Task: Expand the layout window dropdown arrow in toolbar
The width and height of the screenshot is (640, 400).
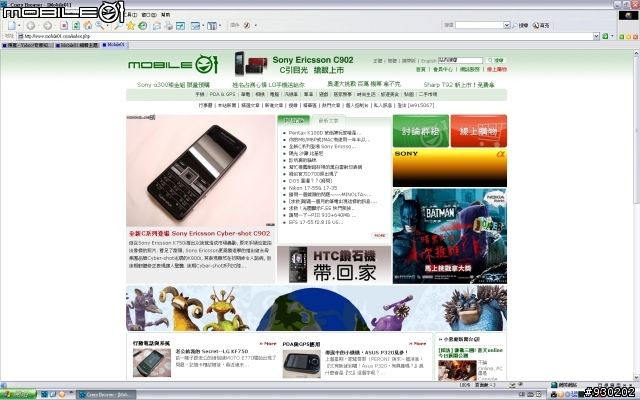Action: click(203, 26)
